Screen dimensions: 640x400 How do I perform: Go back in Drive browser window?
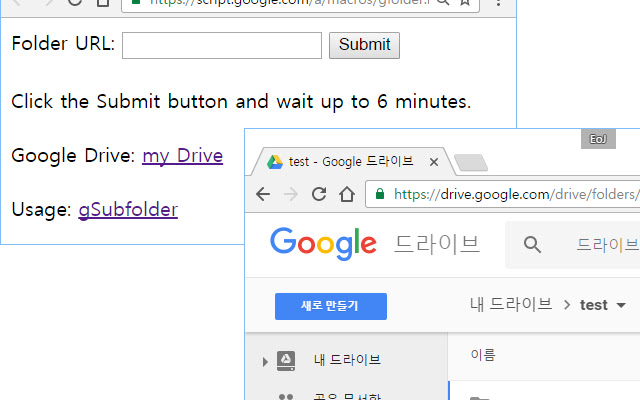pyautogui.click(x=263, y=194)
